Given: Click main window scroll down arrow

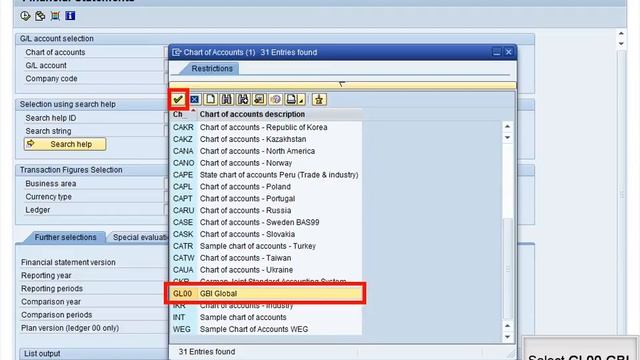Looking at the screenshot, I should coord(621,43).
